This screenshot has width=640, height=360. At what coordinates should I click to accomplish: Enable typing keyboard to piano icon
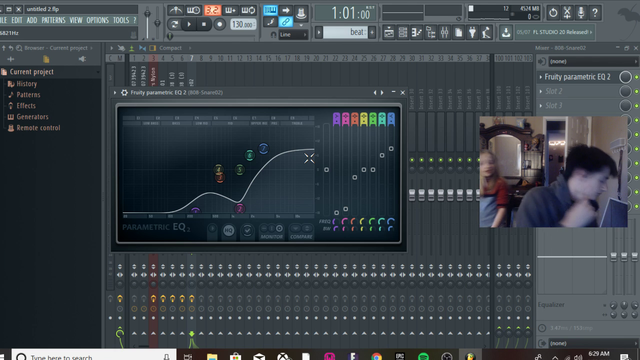coord(270,10)
